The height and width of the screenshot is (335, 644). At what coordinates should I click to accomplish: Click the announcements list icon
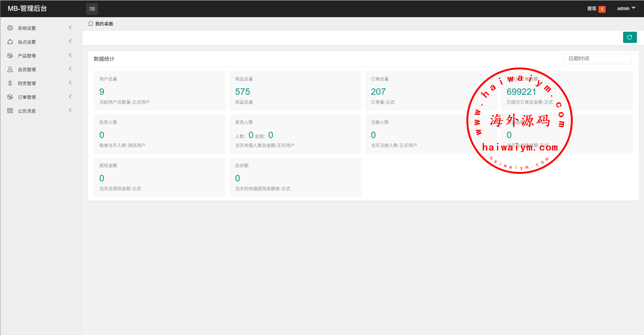pos(10,111)
